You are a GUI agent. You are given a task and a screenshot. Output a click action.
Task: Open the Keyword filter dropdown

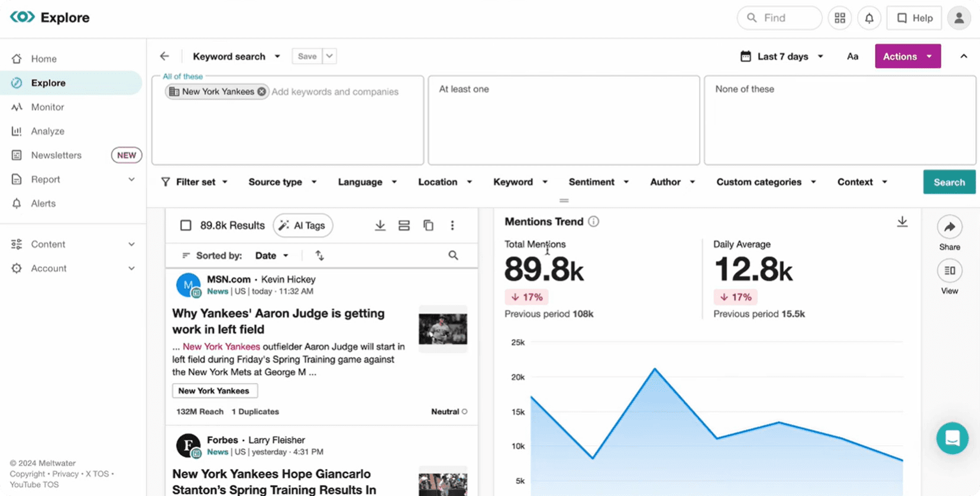(x=520, y=182)
